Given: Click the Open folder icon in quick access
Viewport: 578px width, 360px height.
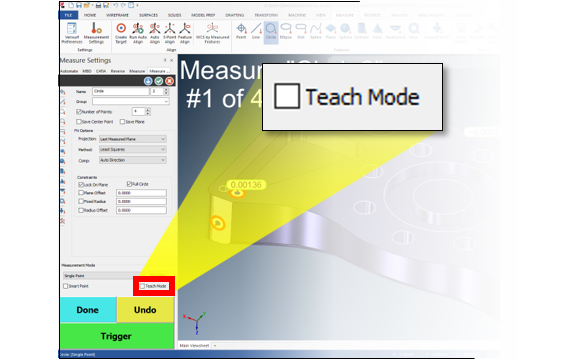Looking at the screenshot, I should click(x=86, y=5).
